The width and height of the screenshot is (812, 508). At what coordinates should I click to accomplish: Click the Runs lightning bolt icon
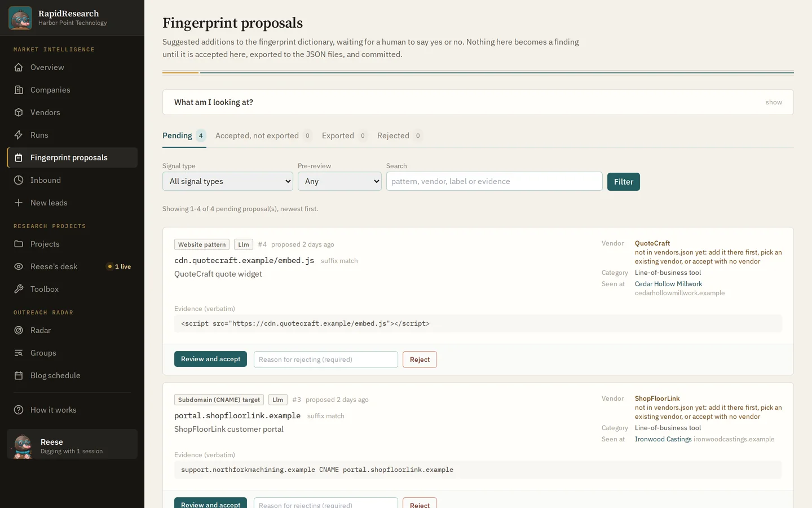[x=19, y=135]
